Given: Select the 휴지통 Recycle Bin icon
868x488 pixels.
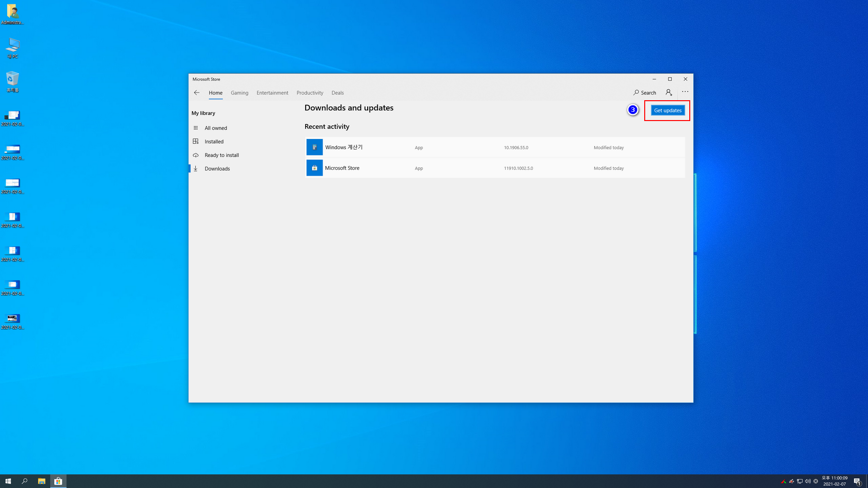Looking at the screenshot, I should 13,82.
